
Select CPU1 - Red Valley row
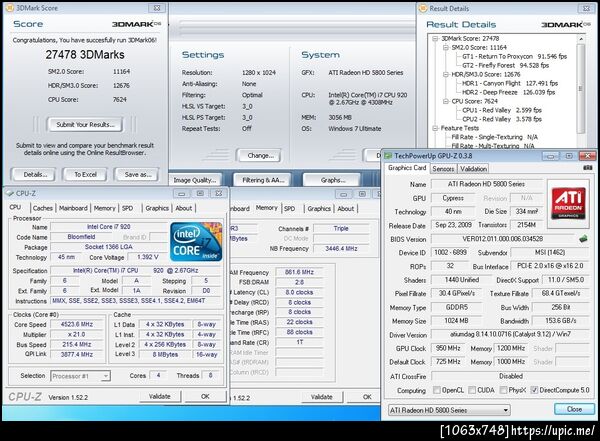tap(502, 110)
